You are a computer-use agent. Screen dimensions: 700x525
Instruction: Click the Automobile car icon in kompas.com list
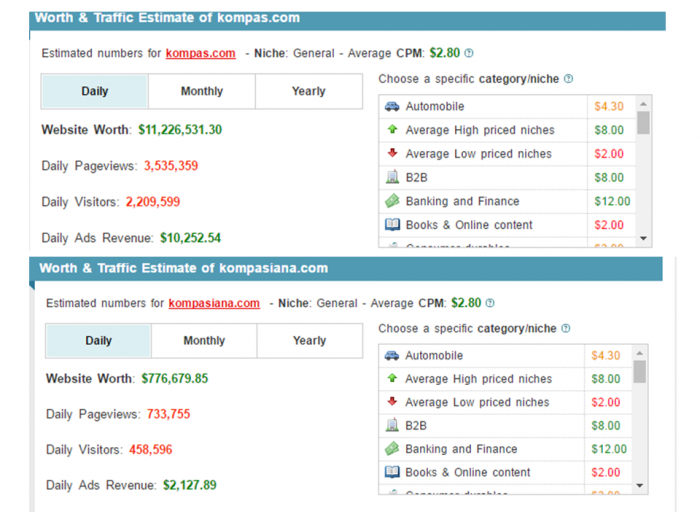coord(392,106)
